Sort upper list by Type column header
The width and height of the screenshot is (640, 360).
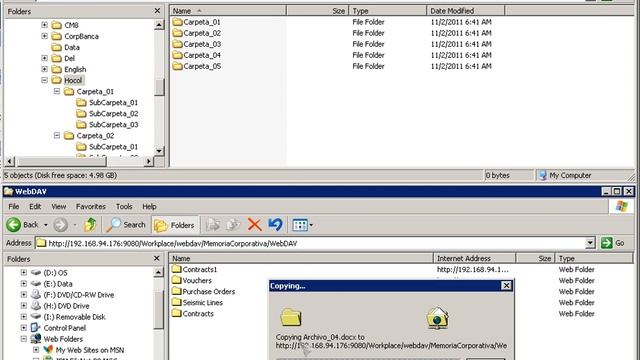tap(387, 11)
